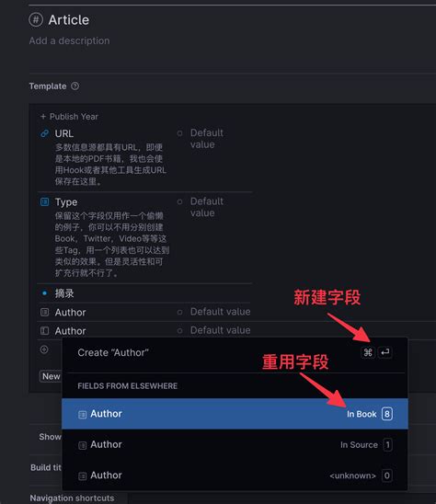The height and width of the screenshot is (504, 436).
Task: Click the Type field options icon
Action: (x=44, y=201)
